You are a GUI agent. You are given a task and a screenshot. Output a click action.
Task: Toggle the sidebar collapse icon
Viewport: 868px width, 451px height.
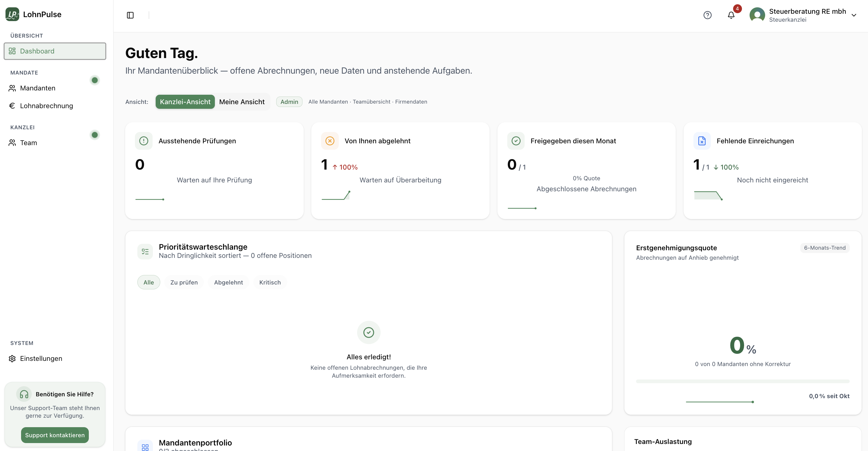(130, 15)
